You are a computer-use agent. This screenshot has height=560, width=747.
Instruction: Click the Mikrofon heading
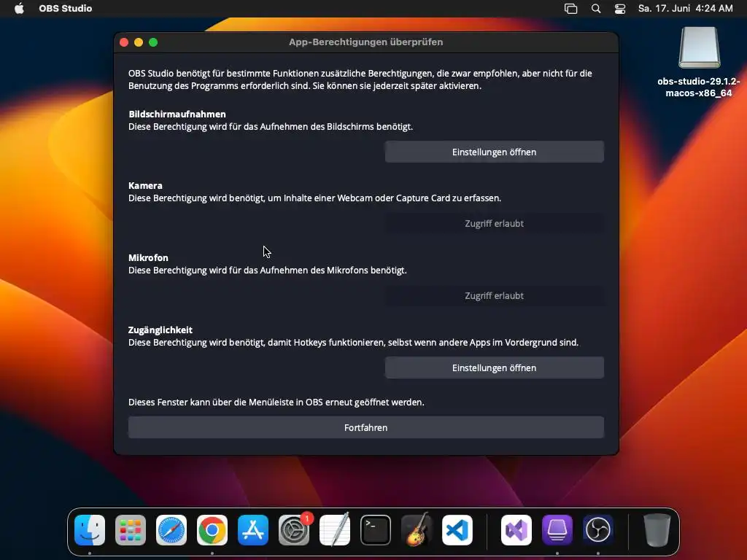pos(148,257)
